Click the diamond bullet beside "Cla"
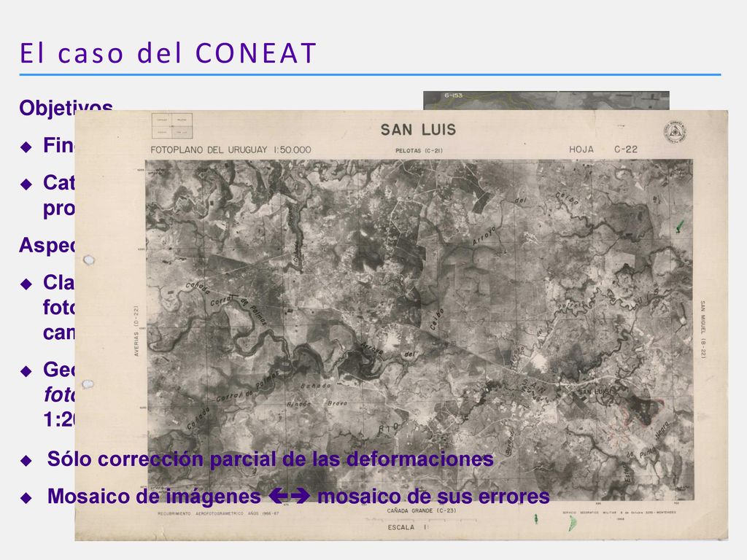747x560 pixels. click(26, 284)
